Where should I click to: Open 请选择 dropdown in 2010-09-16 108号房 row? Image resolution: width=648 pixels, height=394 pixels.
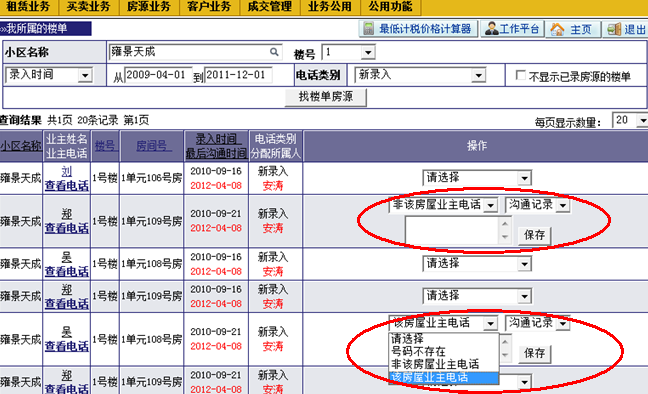(477, 264)
